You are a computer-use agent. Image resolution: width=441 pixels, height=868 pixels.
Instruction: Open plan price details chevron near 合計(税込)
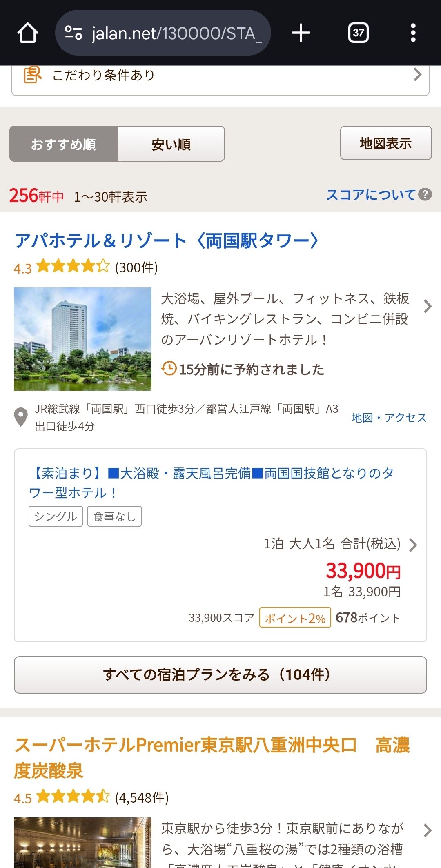413,545
